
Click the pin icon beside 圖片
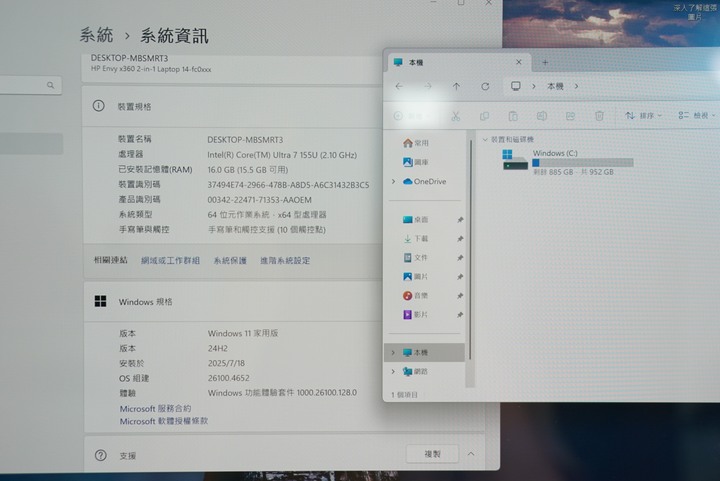(x=460, y=277)
